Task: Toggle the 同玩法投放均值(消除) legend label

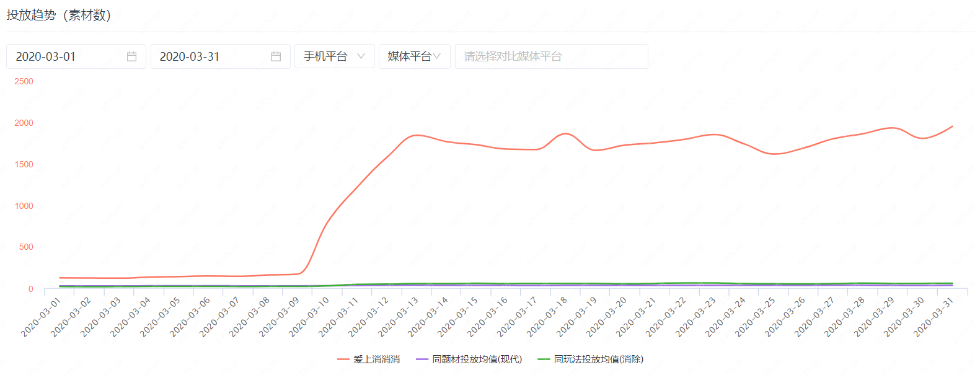Action: (x=598, y=360)
